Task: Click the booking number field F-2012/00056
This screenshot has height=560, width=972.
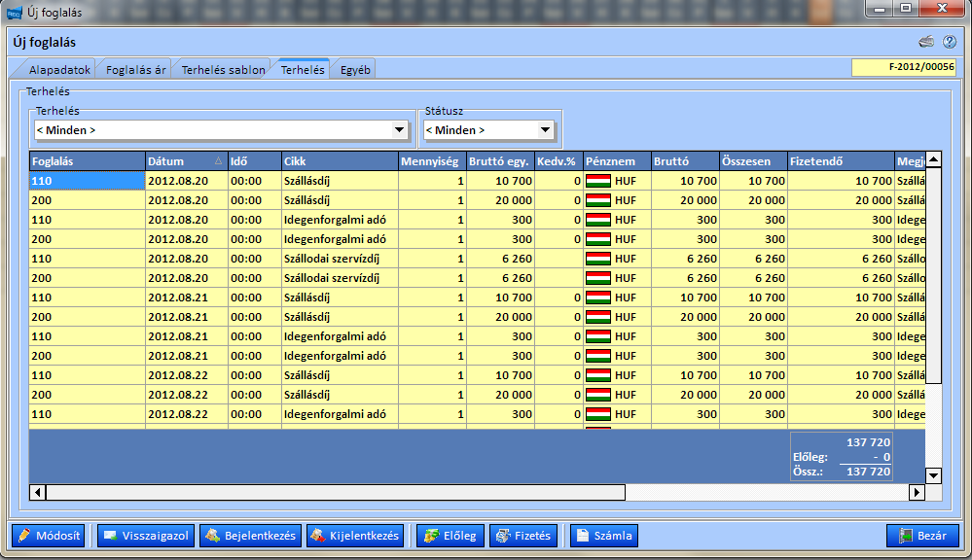Action: [903, 67]
